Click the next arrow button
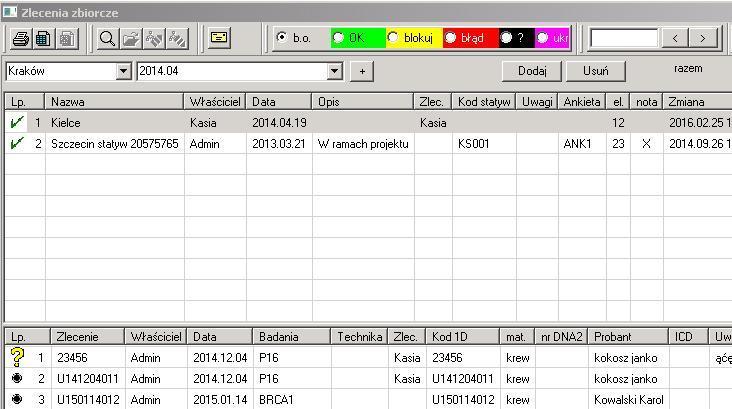The width and height of the screenshot is (732, 409). coord(703,38)
